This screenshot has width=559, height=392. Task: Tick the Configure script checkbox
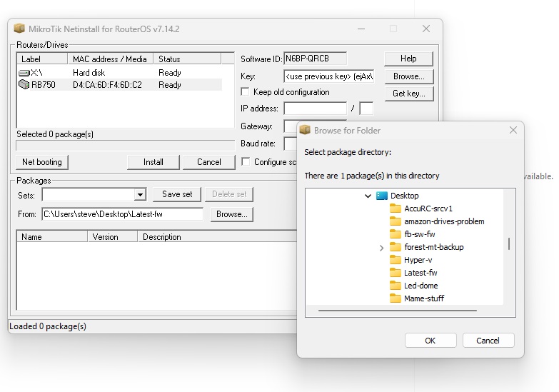point(246,161)
